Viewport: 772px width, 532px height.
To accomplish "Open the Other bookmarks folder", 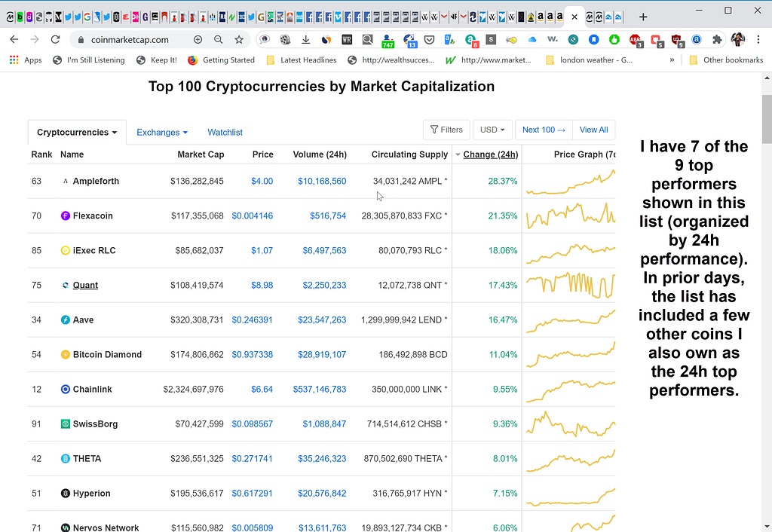I will click(726, 60).
